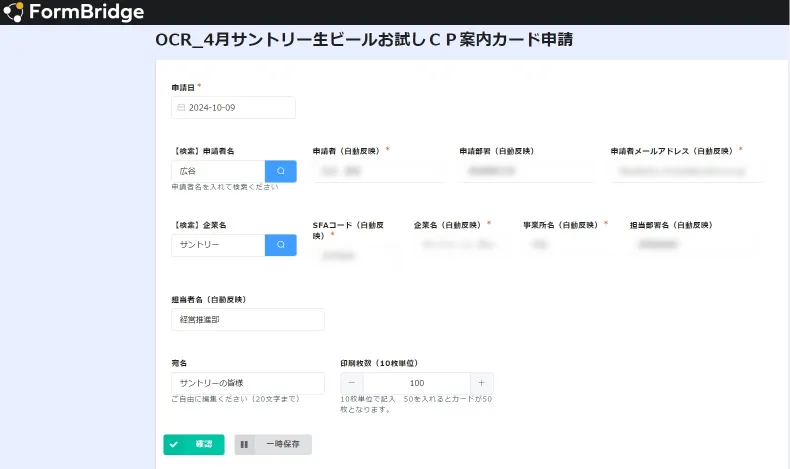
Task: Search company using 企業名 magnifier button
Action: [280, 244]
